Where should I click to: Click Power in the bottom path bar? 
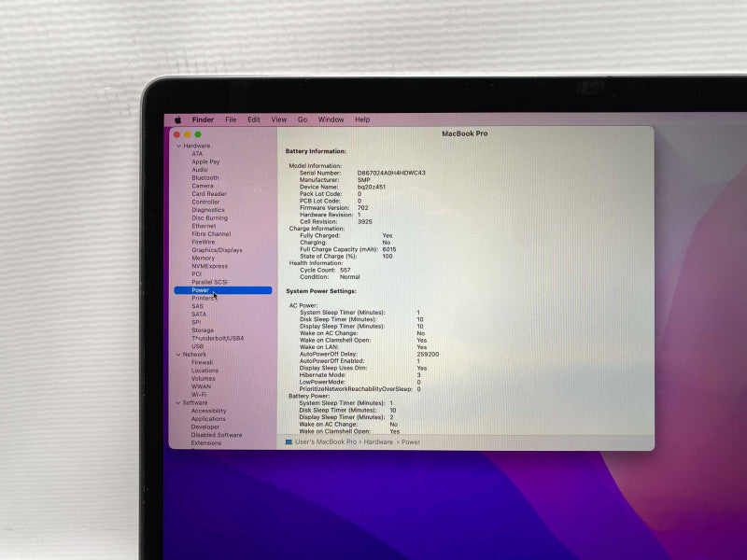point(411,442)
